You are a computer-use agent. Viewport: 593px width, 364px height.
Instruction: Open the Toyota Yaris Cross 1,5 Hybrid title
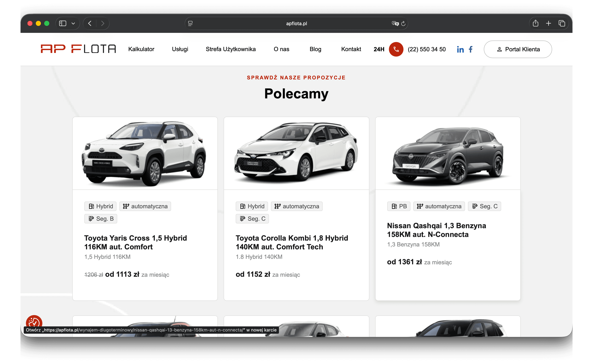tap(135, 242)
